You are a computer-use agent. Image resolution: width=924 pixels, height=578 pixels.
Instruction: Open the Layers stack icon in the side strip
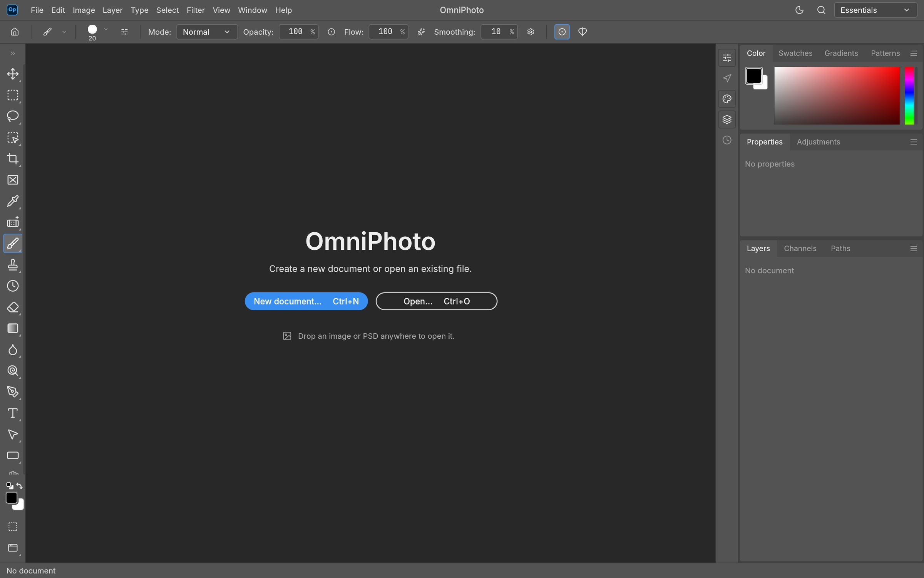pos(727,119)
